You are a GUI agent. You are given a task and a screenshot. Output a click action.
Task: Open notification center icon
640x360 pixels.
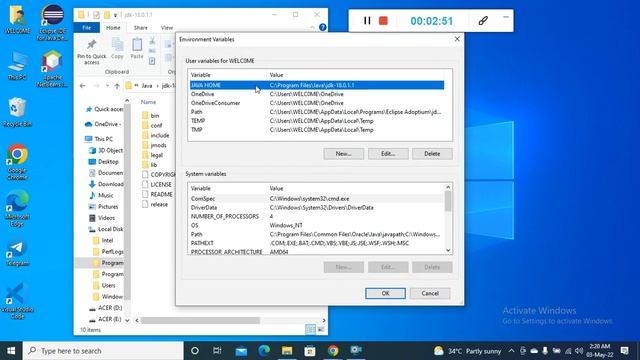(624, 351)
